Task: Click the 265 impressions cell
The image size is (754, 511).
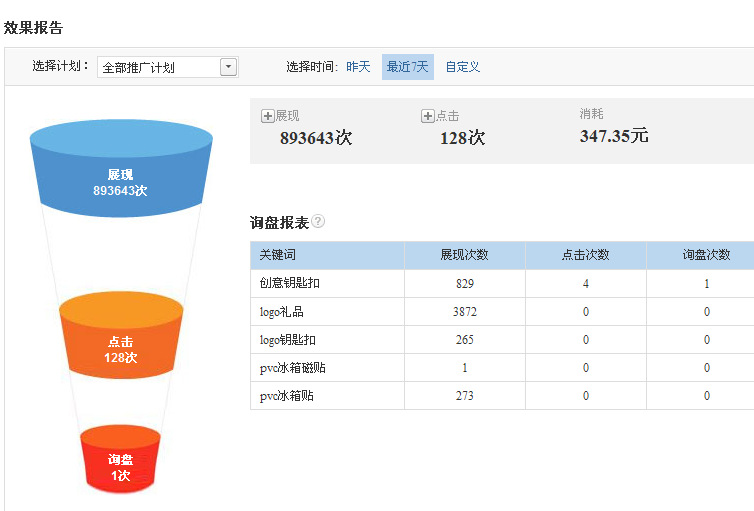Action: (x=465, y=340)
